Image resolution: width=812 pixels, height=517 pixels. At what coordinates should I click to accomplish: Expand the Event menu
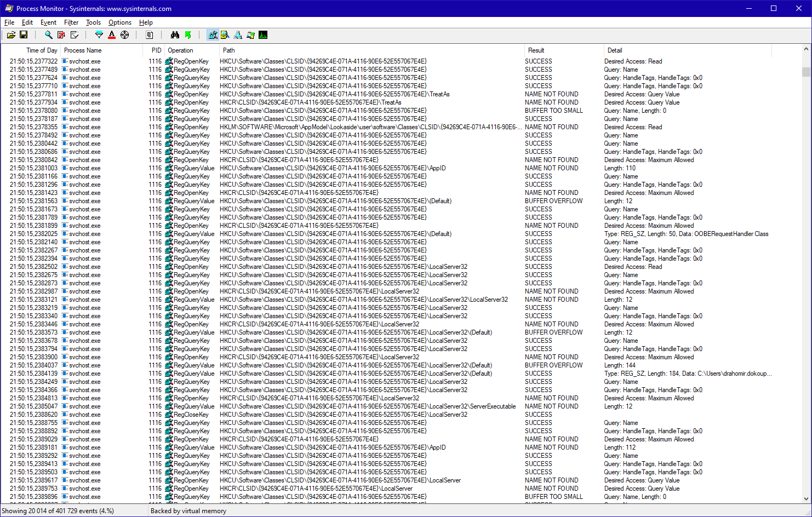[x=48, y=22]
